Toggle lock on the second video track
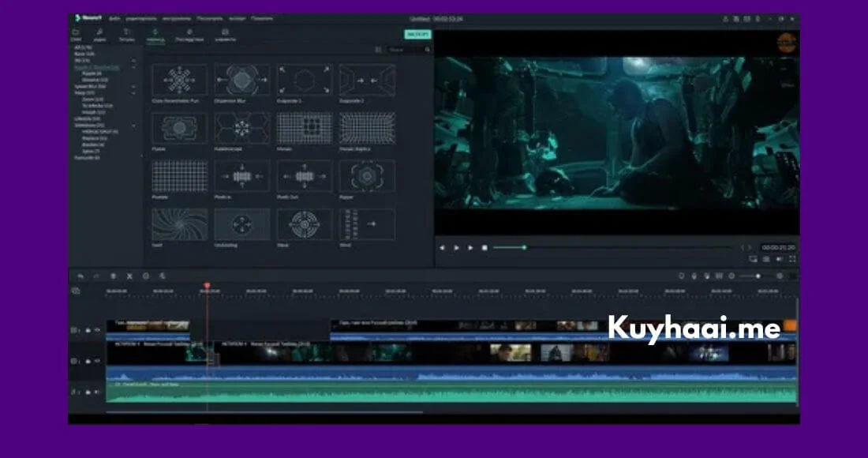868x458 pixels. tap(88, 361)
